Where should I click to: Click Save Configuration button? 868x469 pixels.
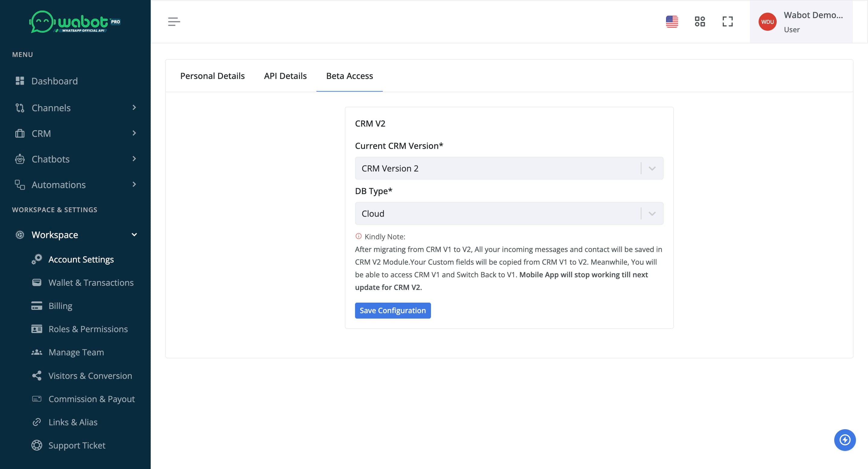click(x=392, y=310)
